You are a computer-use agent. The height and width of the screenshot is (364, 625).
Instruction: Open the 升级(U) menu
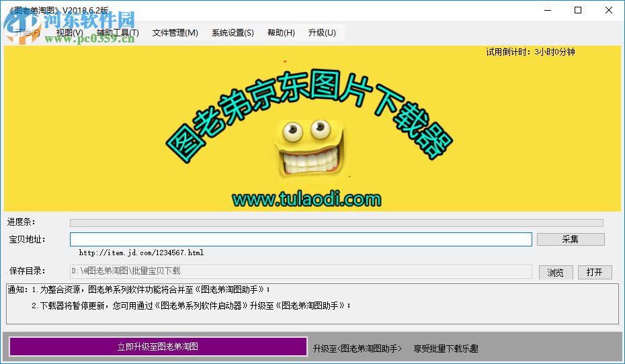pyautogui.click(x=322, y=33)
